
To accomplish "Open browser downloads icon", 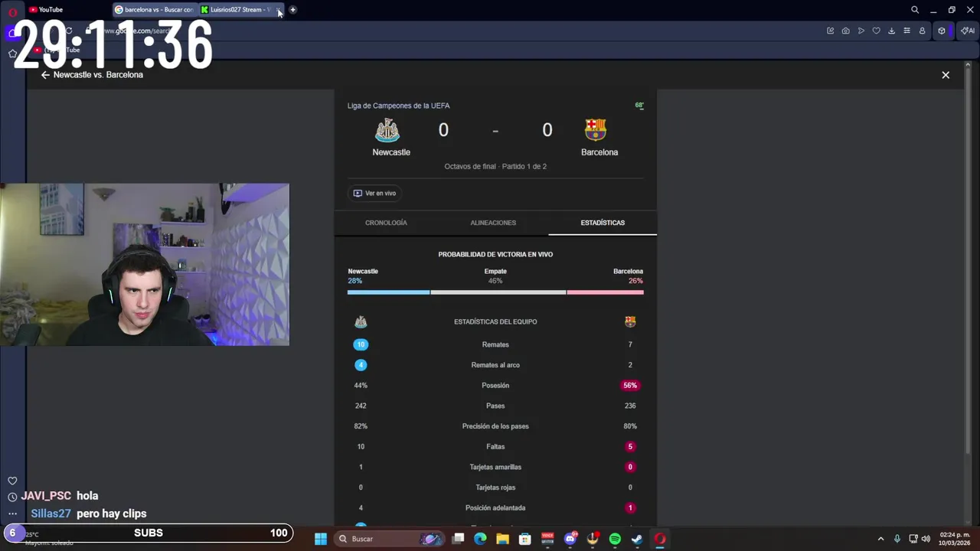I will click(x=891, y=31).
